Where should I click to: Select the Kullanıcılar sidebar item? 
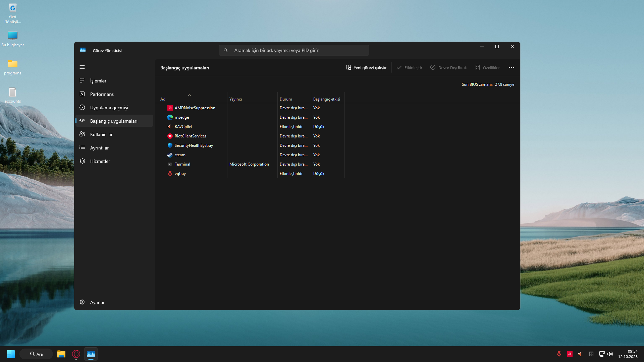coord(101,134)
